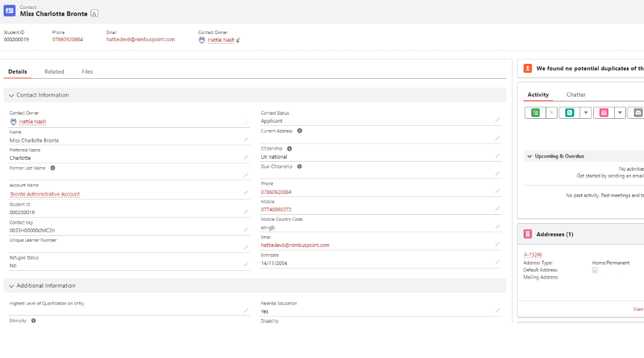Create a New Task using the green task icon

(536, 112)
